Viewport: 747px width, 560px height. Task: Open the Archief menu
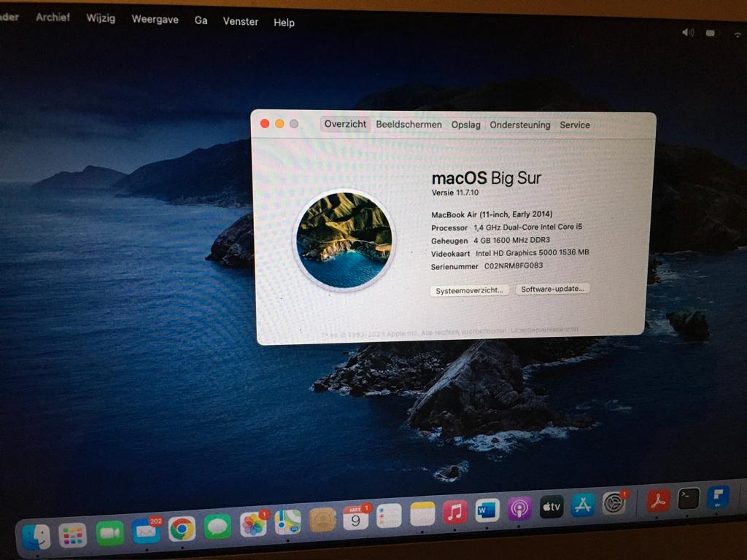[x=53, y=17]
